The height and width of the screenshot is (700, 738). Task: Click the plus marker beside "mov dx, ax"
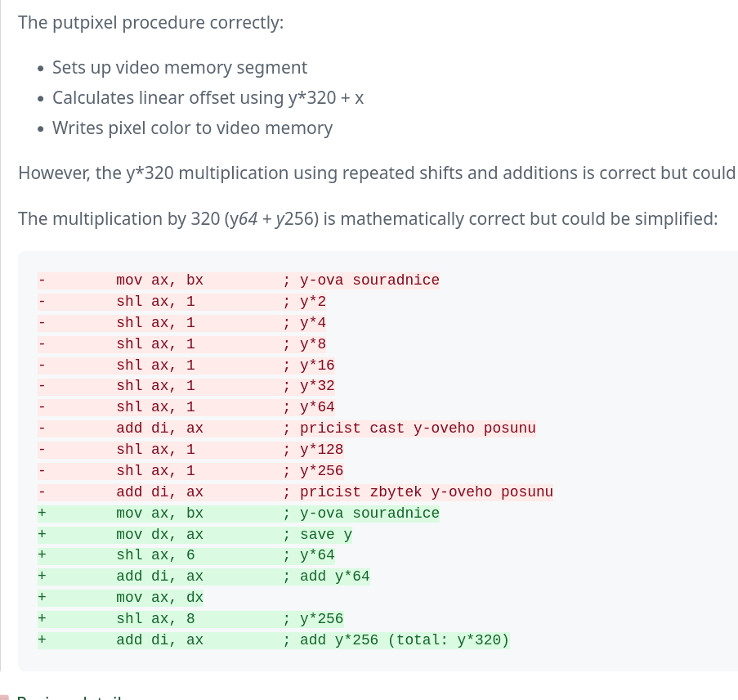coord(41,535)
